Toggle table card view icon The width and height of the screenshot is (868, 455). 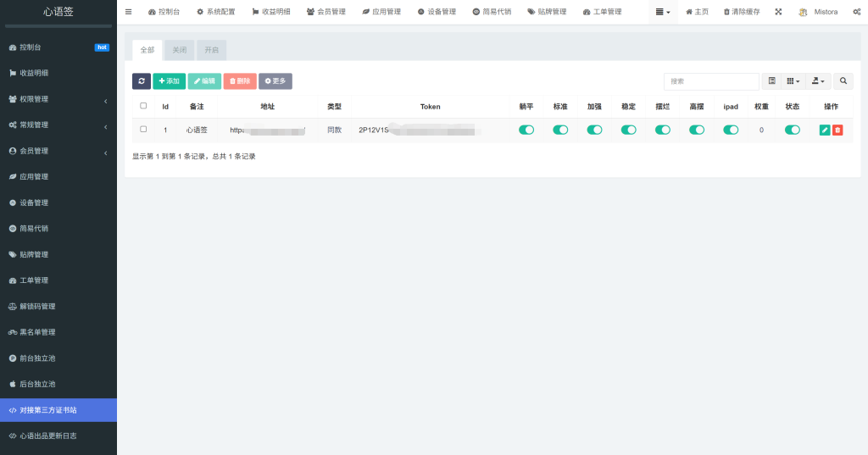771,80
